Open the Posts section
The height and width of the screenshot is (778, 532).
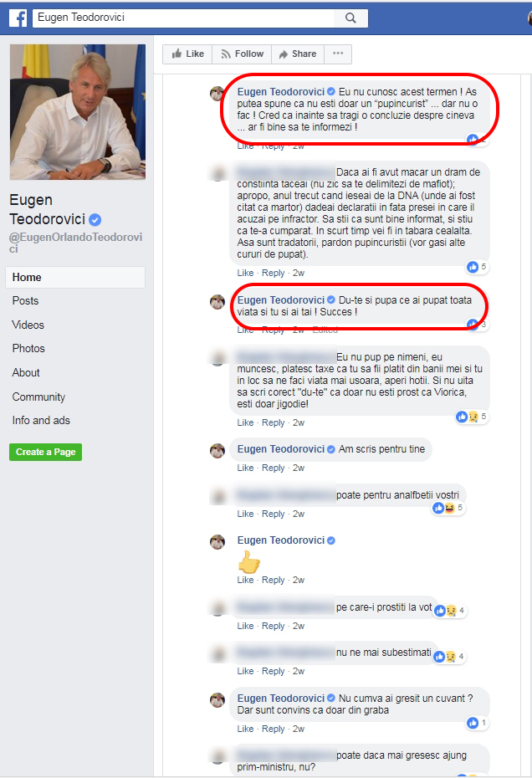(x=25, y=300)
